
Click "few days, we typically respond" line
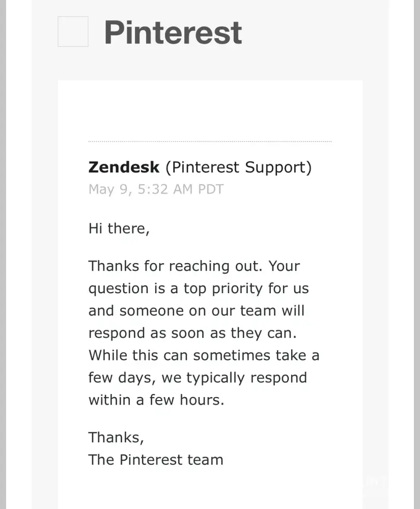pos(198,378)
